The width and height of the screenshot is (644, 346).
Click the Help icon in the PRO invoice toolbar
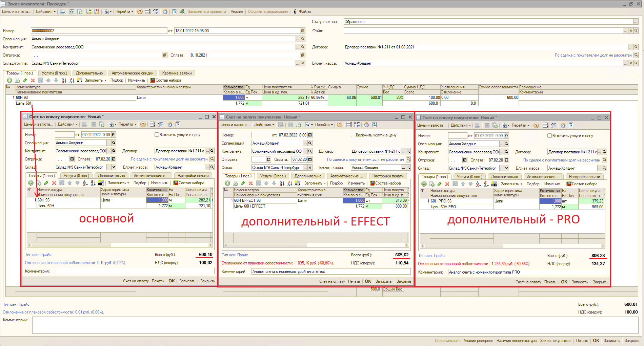coord(536,125)
